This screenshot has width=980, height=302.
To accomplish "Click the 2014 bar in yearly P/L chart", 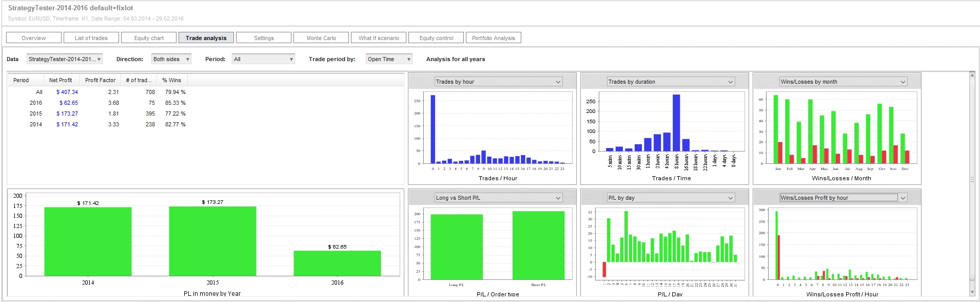I will pos(88,241).
